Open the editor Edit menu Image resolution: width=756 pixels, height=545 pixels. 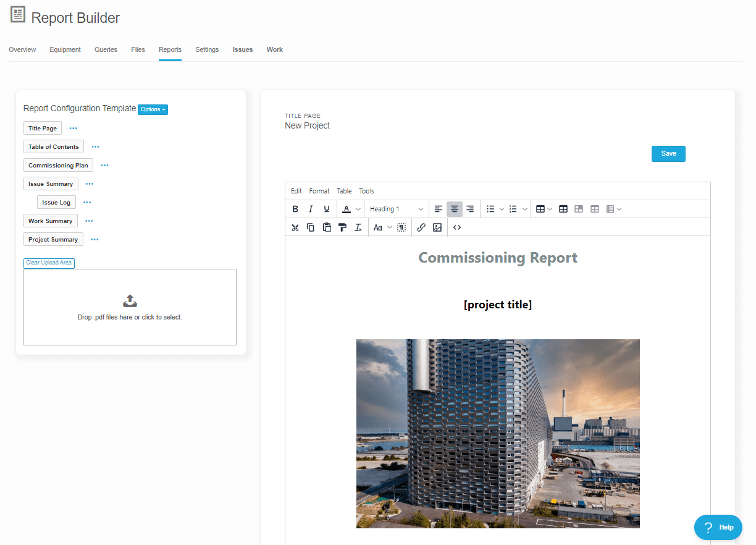[296, 191]
